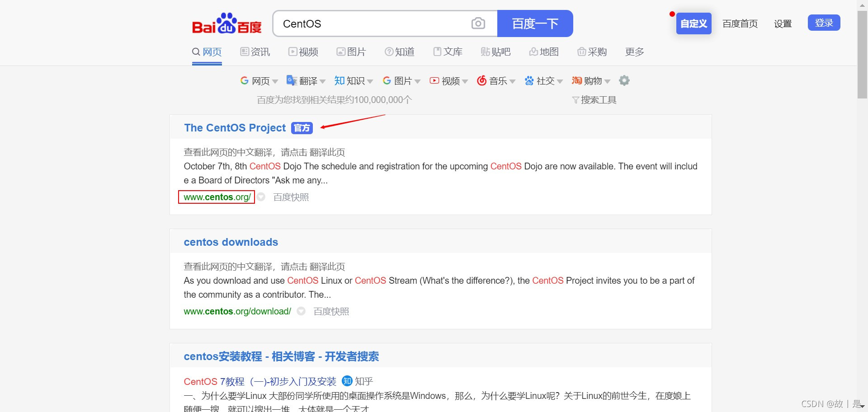Image resolution: width=868 pixels, height=412 pixels.
Task: Expand the 视频 engine dropdown arrow
Action: click(465, 82)
